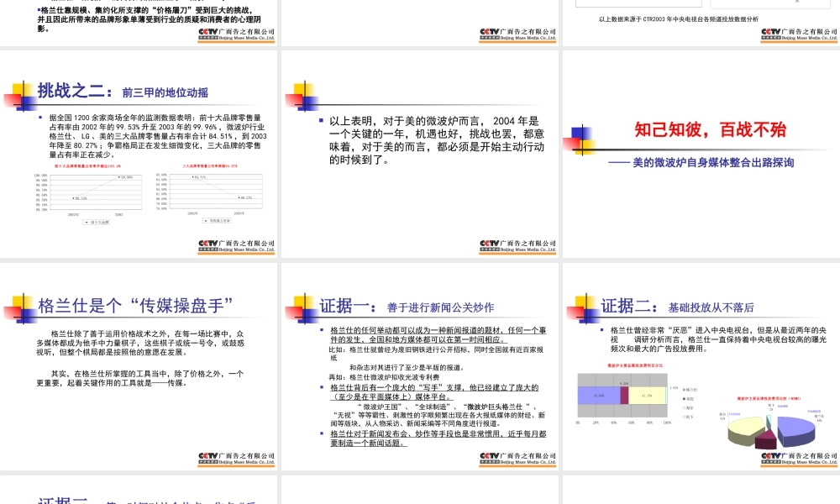Click the subtitle 善于进行新闻公关炒作

(440, 308)
